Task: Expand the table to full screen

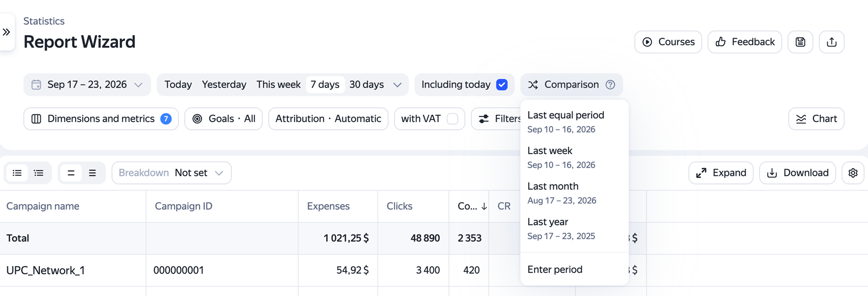Action: tap(721, 173)
